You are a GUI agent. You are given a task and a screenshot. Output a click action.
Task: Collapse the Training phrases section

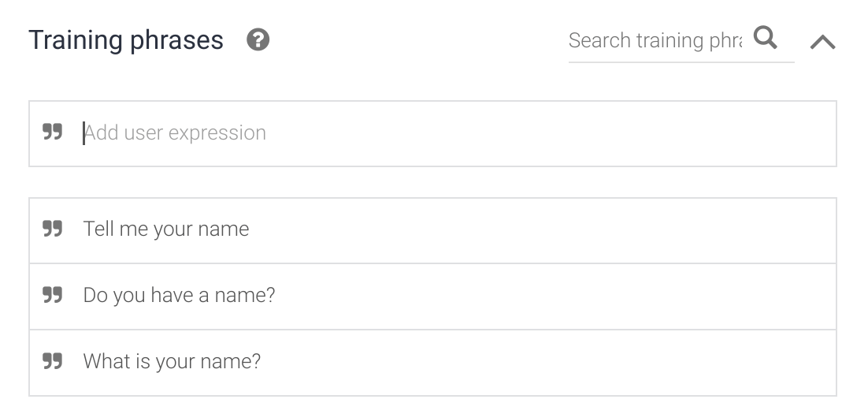822,42
